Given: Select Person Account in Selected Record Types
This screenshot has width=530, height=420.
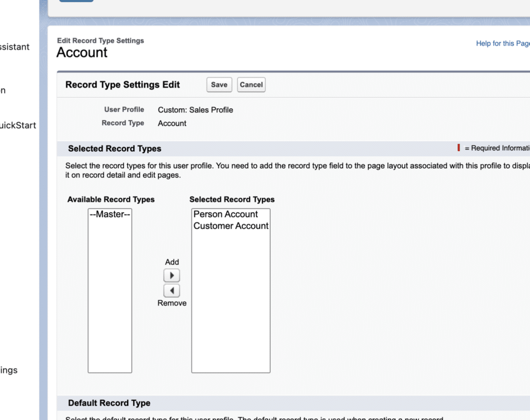Looking at the screenshot, I should click(226, 214).
